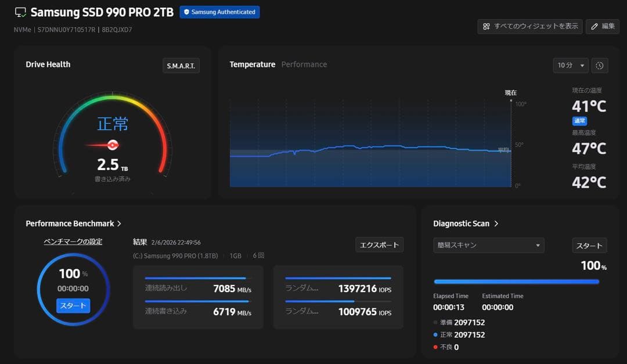Click the drive monitor icon beside Samsung SSD title
Screen dimensions: 627x364
(20, 12)
